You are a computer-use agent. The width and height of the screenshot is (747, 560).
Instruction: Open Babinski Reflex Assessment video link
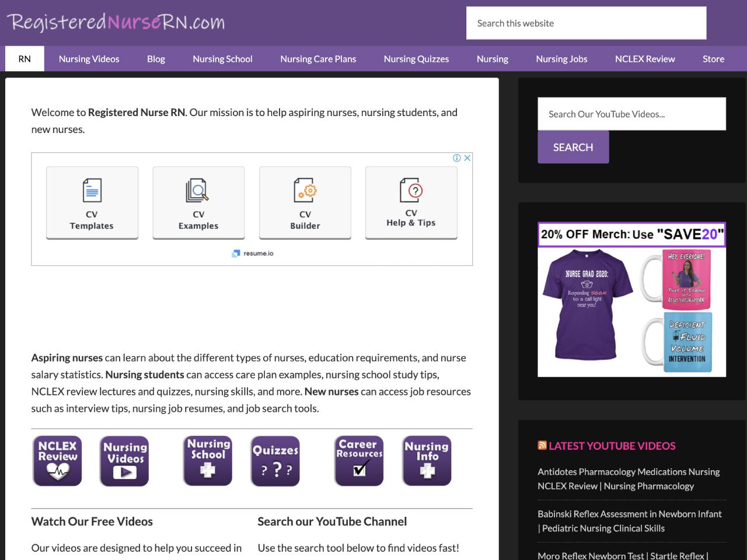pyautogui.click(x=630, y=521)
